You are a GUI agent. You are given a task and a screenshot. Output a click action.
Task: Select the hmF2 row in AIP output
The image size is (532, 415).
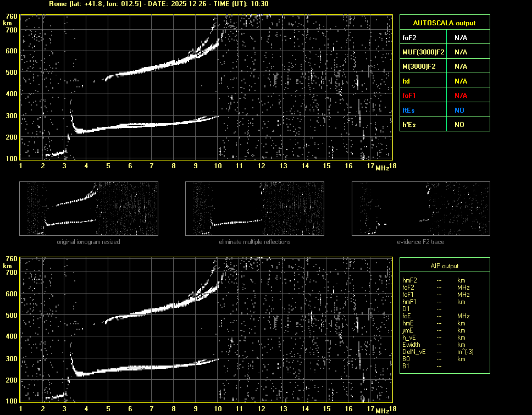410,280
